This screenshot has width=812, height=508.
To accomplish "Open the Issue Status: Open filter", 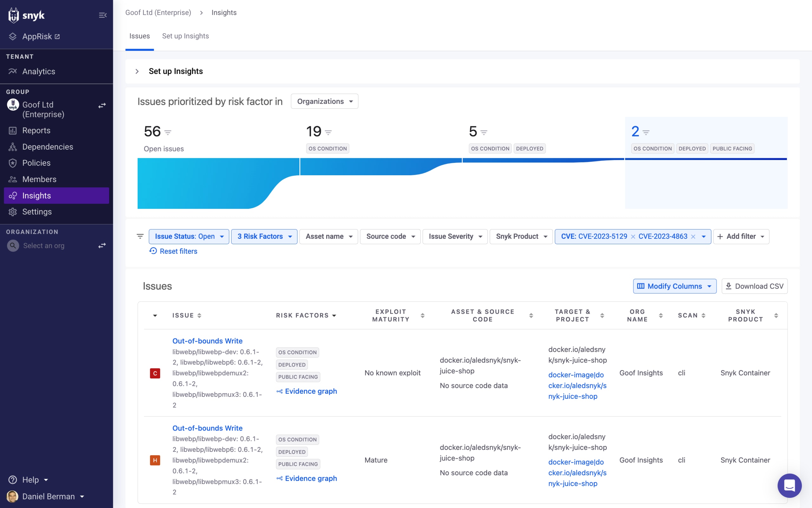I will pos(189,237).
